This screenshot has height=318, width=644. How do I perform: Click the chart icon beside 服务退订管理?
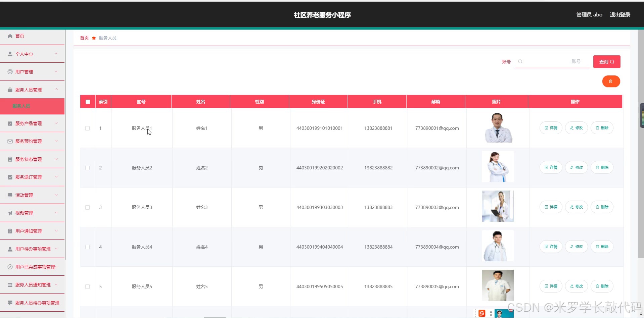point(10,177)
